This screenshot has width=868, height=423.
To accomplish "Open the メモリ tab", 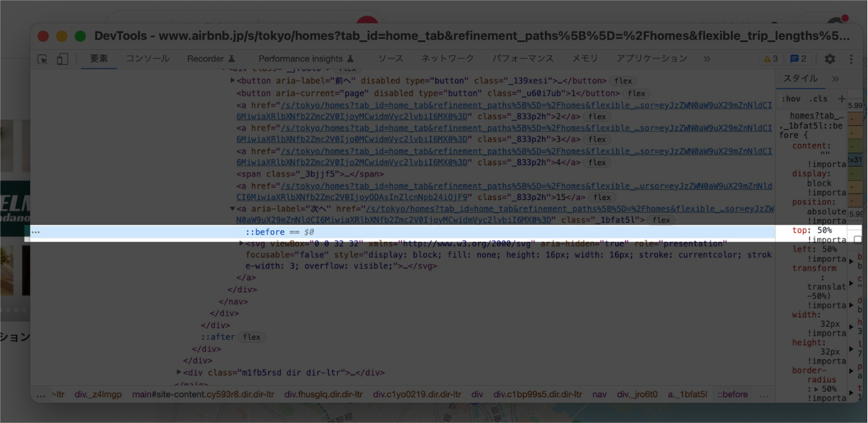I will tap(585, 58).
